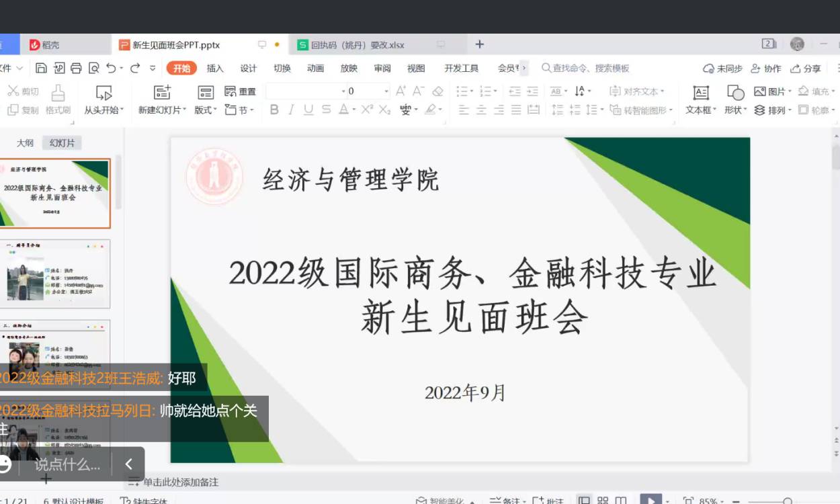Screen dimensions: 840x504
Task: Open the 对齐文本 align text dropdown
Action: point(637,91)
